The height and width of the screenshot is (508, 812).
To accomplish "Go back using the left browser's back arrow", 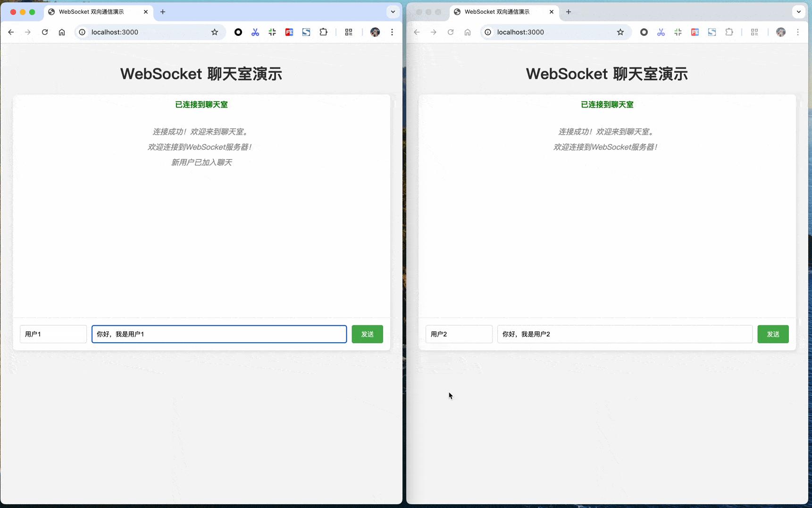I will (11, 32).
